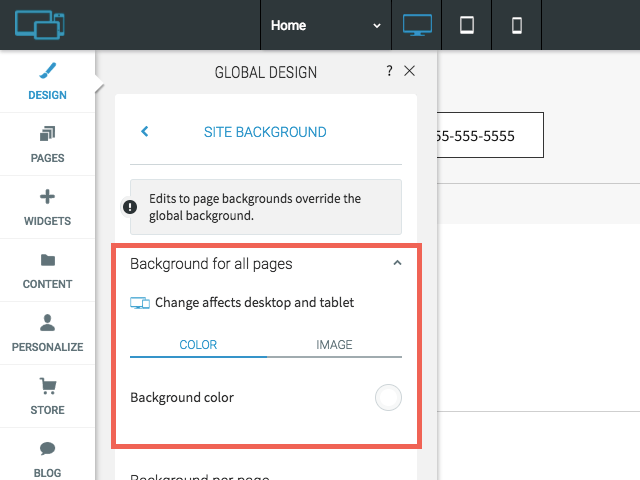Open Global Design help question mark

click(389, 71)
